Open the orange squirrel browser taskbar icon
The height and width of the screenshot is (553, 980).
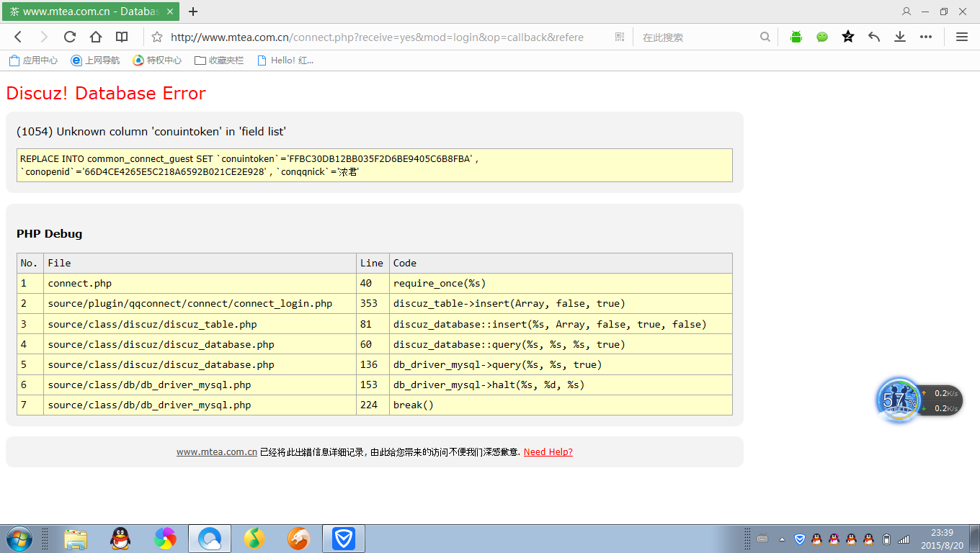click(x=299, y=539)
